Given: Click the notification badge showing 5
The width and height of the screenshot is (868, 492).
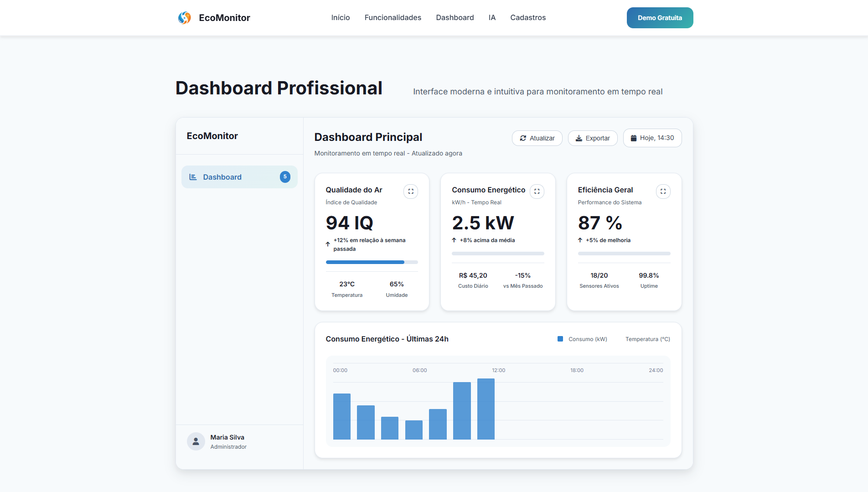Looking at the screenshot, I should [x=285, y=177].
